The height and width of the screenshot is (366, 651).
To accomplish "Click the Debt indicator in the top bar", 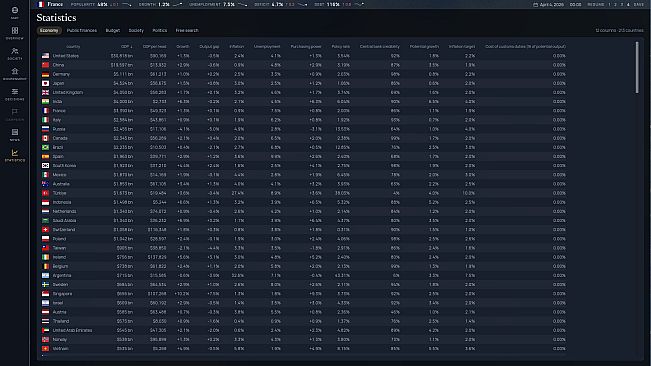I will coord(339,5).
